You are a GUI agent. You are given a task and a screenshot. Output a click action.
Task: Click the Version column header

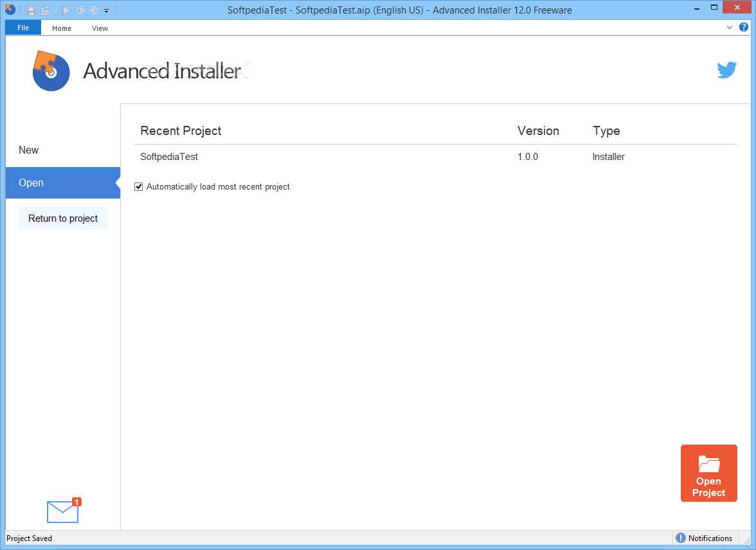[538, 130]
